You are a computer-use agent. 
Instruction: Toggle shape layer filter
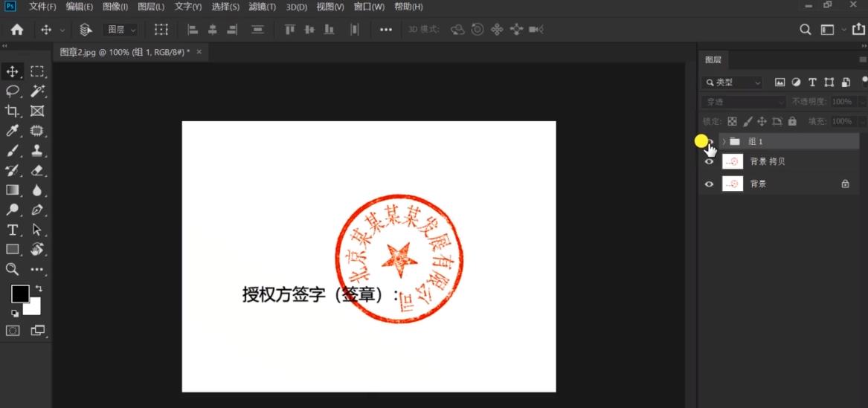(829, 82)
